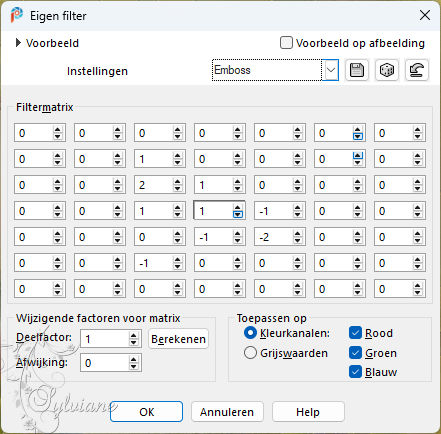The image size is (441, 434).
Task: Decrease the center matrix cell value
Action: pyautogui.click(x=237, y=215)
